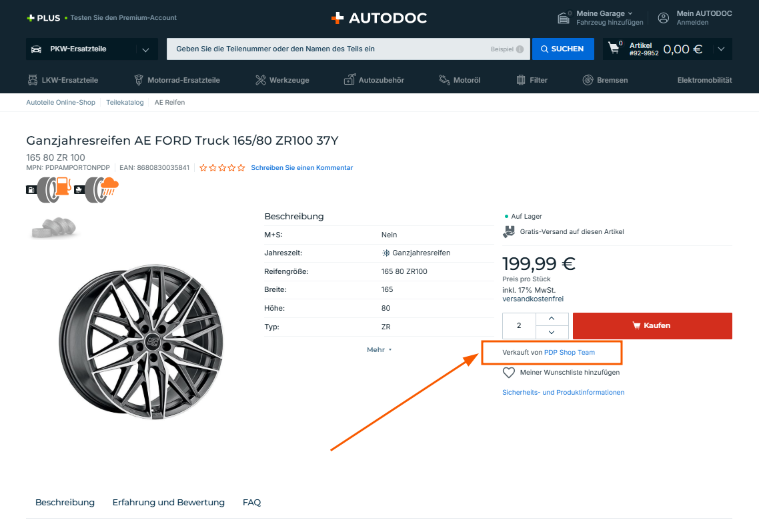Increase quantity with the up arrow
The height and width of the screenshot is (532, 759).
click(551, 319)
